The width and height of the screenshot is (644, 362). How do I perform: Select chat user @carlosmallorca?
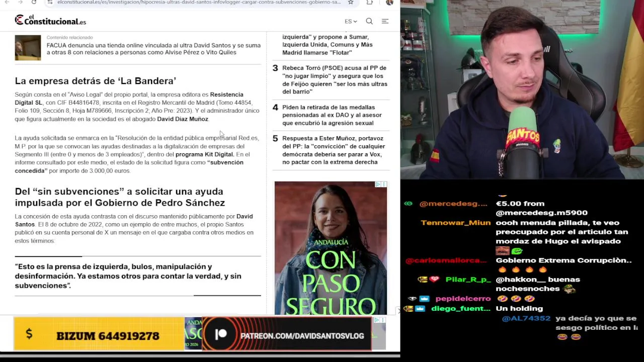pyautogui.click(x=446, y=260)
